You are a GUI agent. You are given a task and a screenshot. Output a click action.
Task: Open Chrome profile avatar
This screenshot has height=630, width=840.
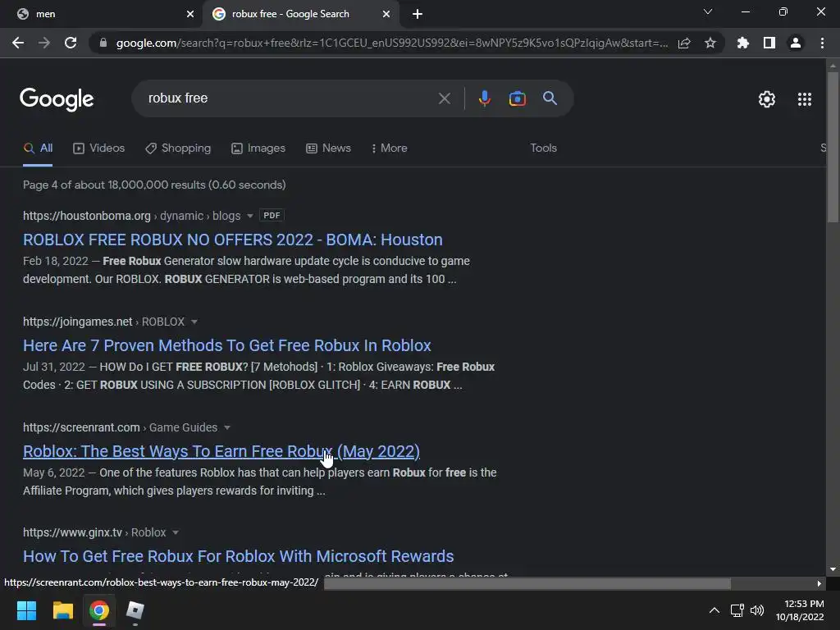[796, 43]
